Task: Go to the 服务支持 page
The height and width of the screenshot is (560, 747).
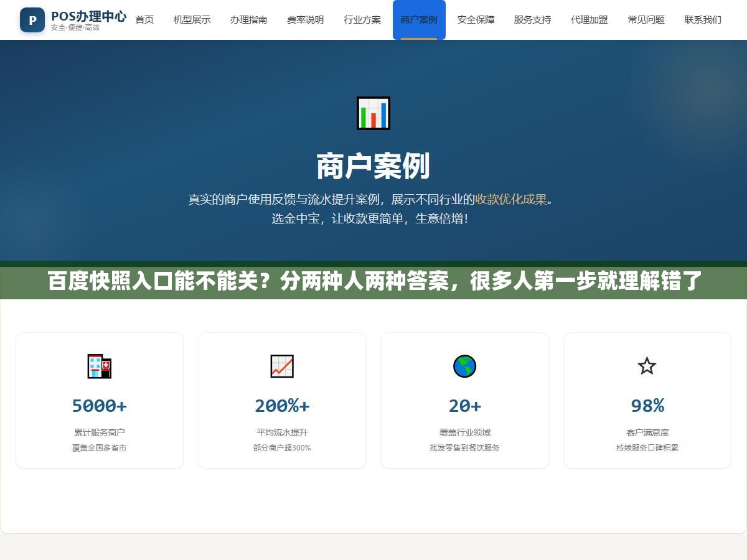Action: [x=533, y=20]
